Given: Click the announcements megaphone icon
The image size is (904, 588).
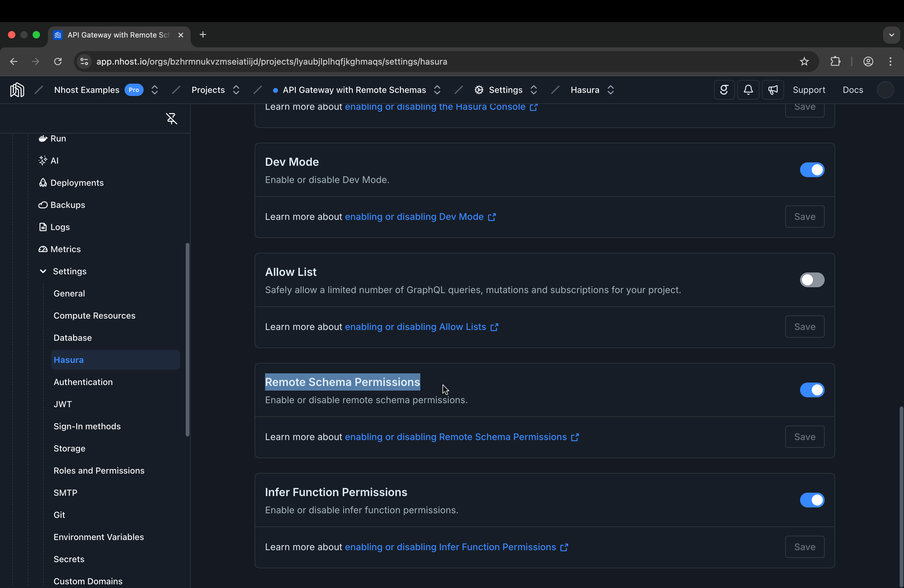Looking at the screenshot, I should (773, 90).
